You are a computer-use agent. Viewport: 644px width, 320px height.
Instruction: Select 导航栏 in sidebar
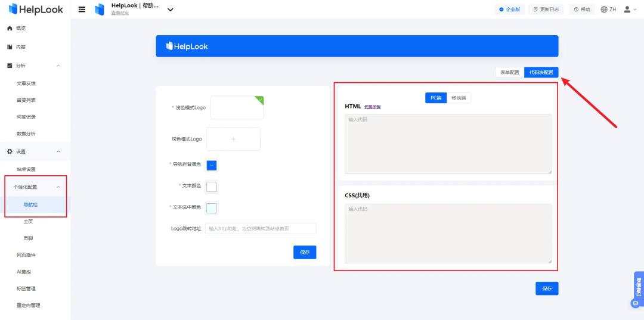coord(31,205)
